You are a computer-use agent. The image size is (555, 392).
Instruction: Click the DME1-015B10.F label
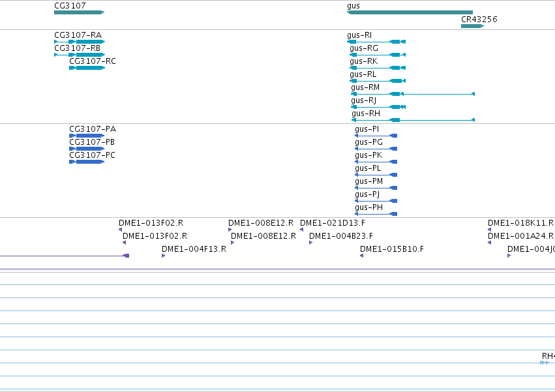[x=392, y=249]
